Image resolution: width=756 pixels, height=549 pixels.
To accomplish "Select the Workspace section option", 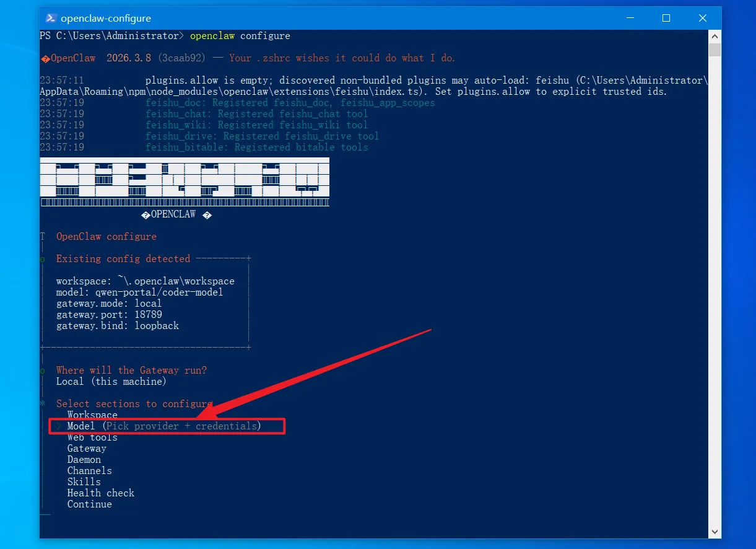I will (x=92, y=415).
